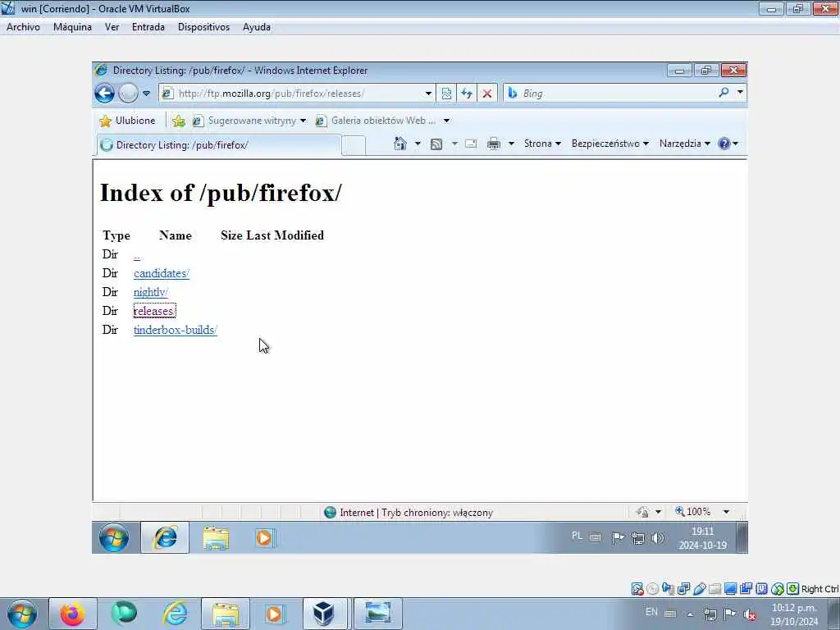Click the Internet Explorer Back button
840x630 pixels.
(104, 94)
